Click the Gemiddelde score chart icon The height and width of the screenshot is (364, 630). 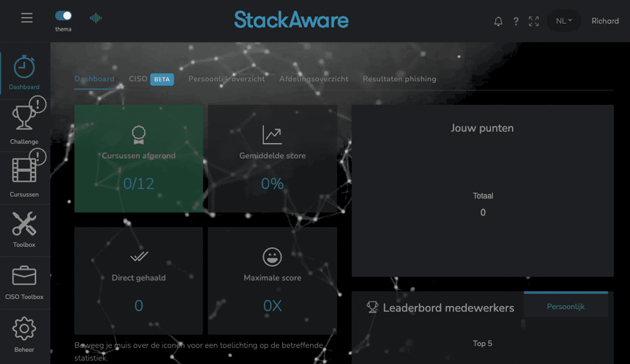pyautogui.click(x=272, y=135)
